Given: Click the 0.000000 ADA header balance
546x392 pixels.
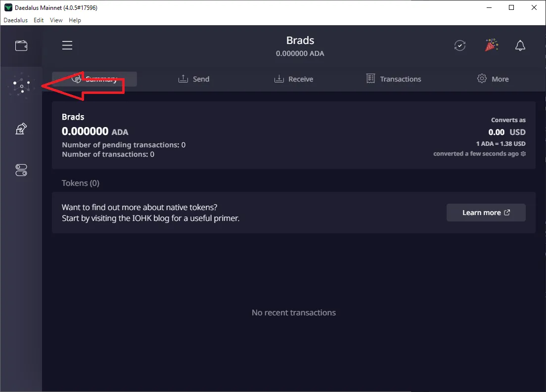Looking at the screenshot, I should [x=300, y=53].
